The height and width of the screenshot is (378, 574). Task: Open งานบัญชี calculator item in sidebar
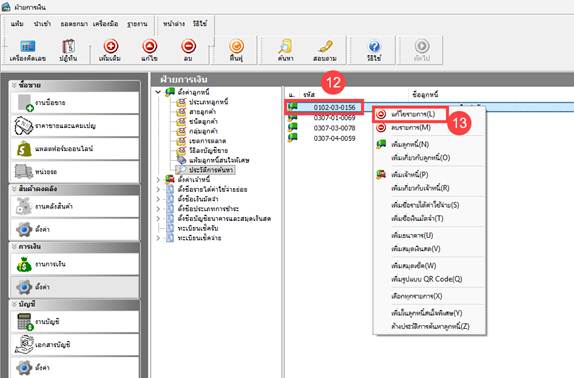pos(75,322)
